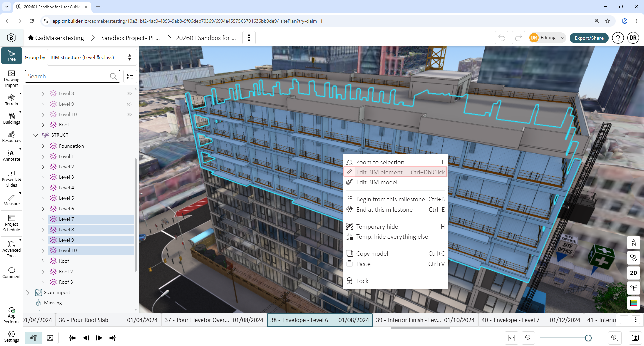Collapse the STRUCT group
Image resolution: width=644 pixels, height=346 pixels.
click(x=35, y=135)
